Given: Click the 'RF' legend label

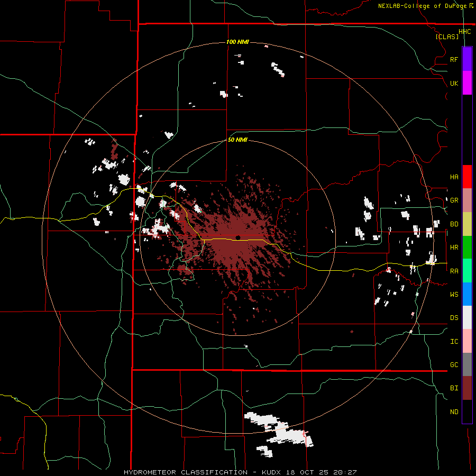Looking at the screenshot, I should [454, 59].
